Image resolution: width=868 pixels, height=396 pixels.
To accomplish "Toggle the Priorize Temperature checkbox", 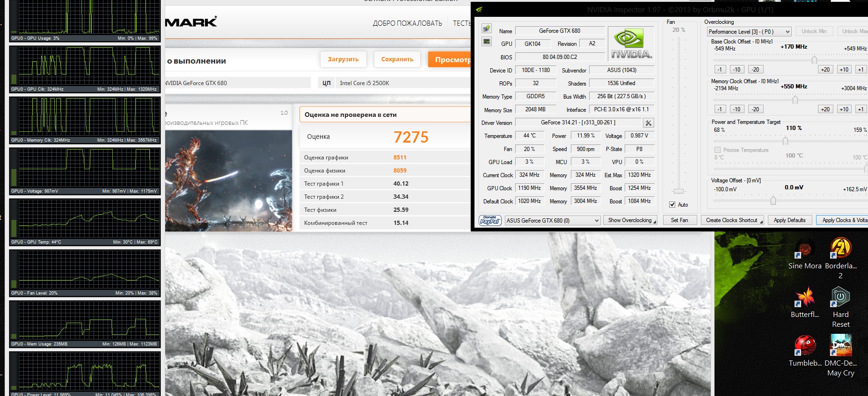I will pyautogui.click(x=717, y=150).
